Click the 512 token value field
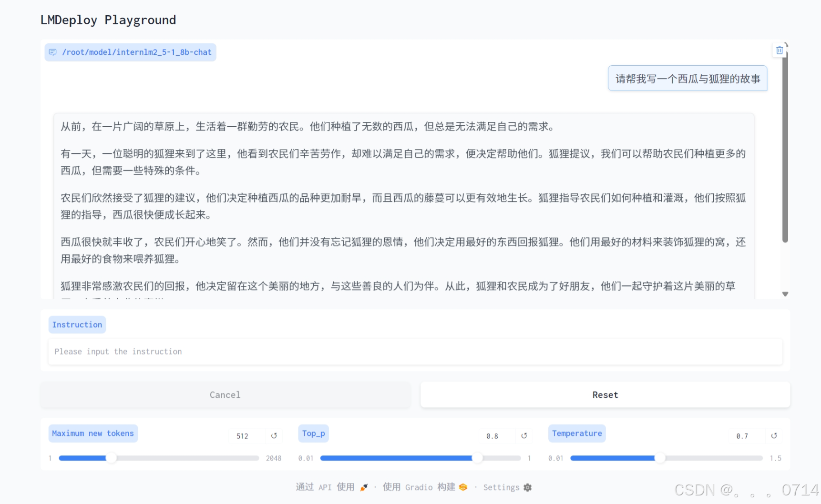 [243, 435]
